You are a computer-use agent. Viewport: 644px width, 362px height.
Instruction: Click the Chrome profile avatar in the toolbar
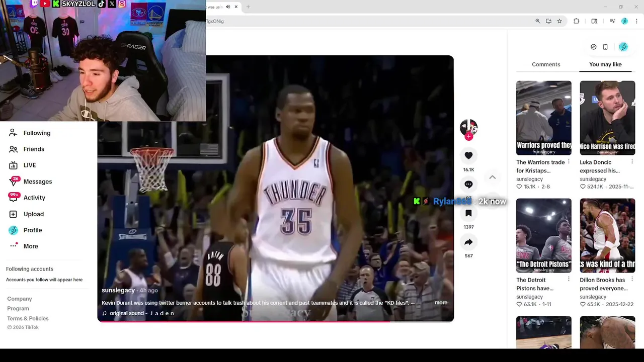tap(624, 21)
